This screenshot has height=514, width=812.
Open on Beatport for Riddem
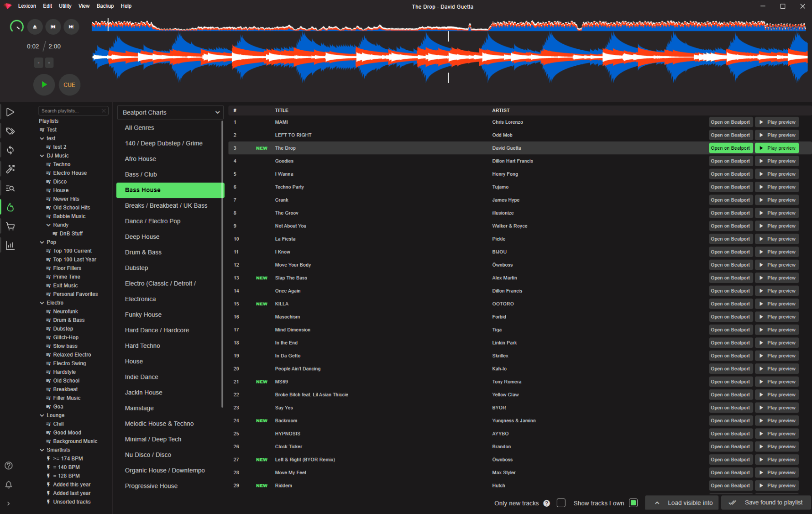[x=730, y=486]
